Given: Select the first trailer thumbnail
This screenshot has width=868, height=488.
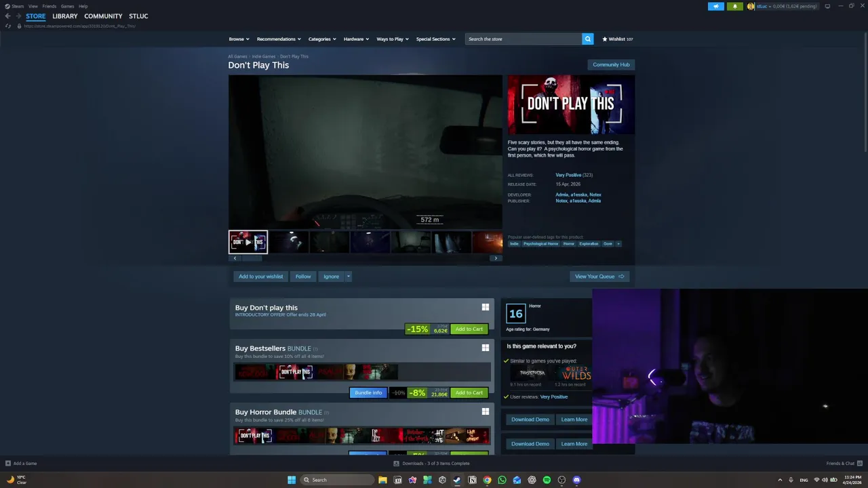Looking at the screenshot, I should pos(248,242).
